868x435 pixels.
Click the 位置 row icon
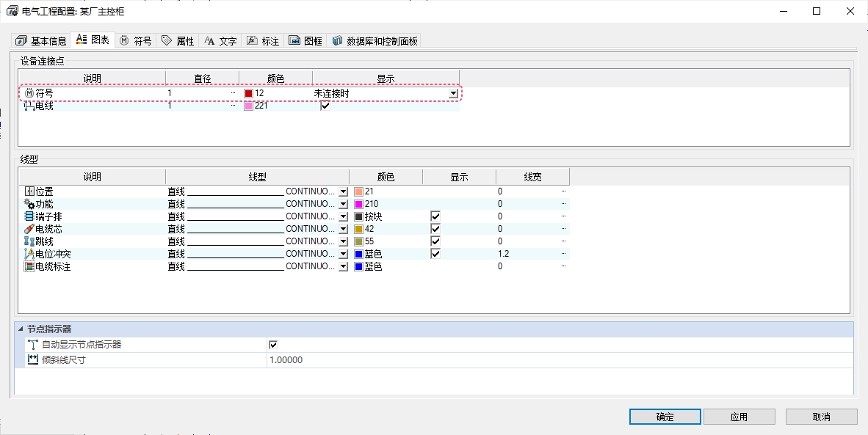click(29, 191)
